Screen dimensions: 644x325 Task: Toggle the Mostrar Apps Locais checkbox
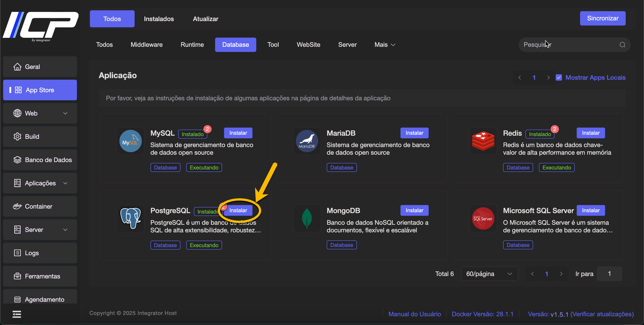[559, 78]
